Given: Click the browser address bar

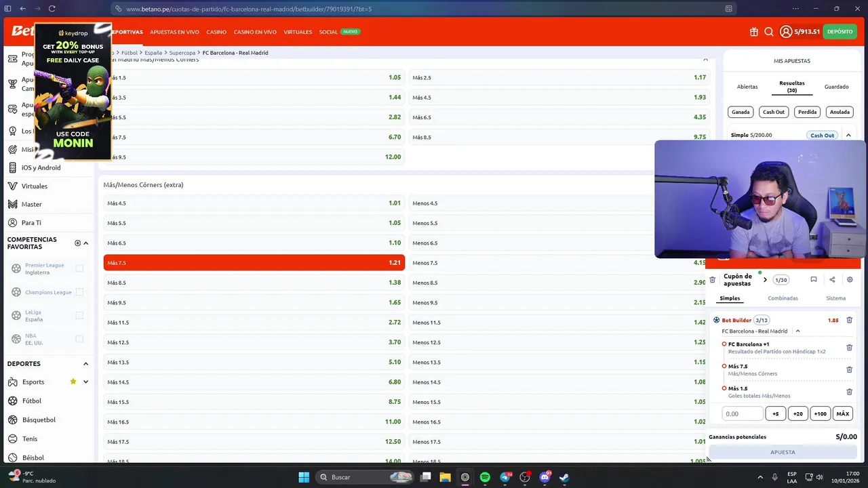Looking at the screenshot, I should pyautogui.click(x=424, y=9).
